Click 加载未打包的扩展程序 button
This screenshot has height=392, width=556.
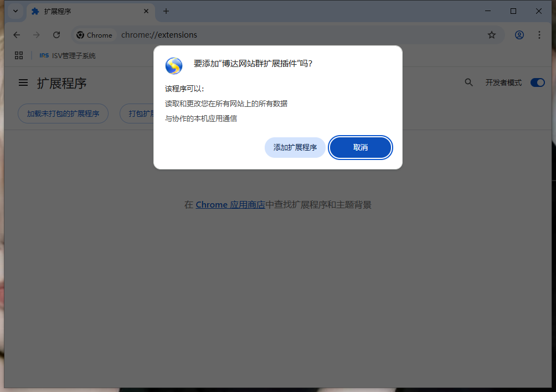pyautogui.click(x=63, y=114)
